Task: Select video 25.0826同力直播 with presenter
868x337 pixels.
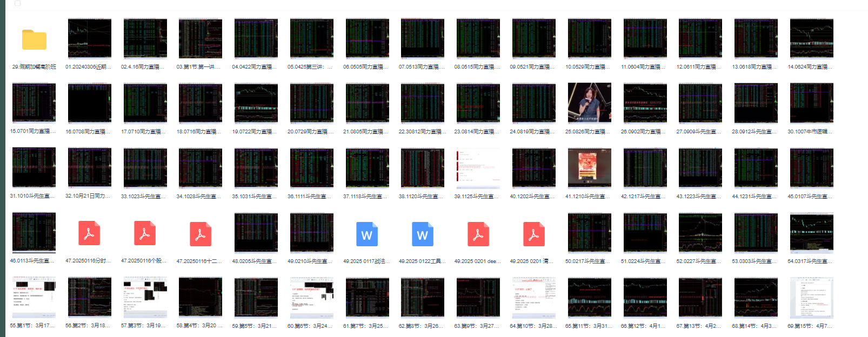Action: click(x=589, y=103)
